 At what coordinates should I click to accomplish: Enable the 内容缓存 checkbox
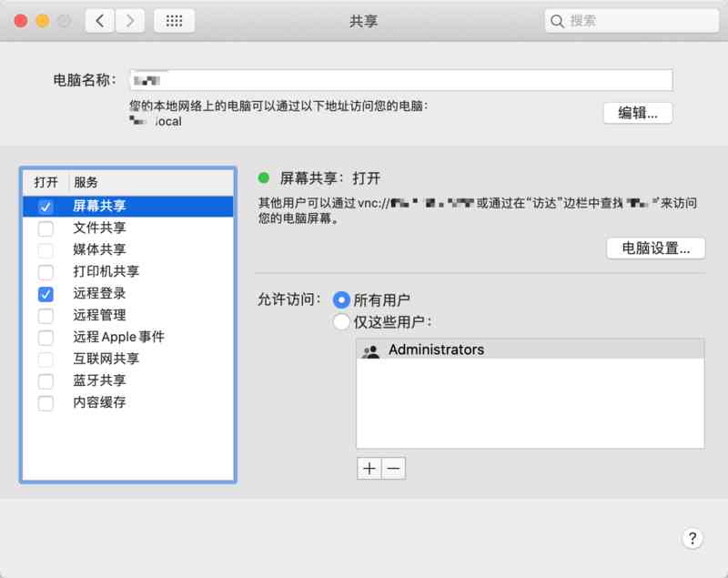(45, 403)
